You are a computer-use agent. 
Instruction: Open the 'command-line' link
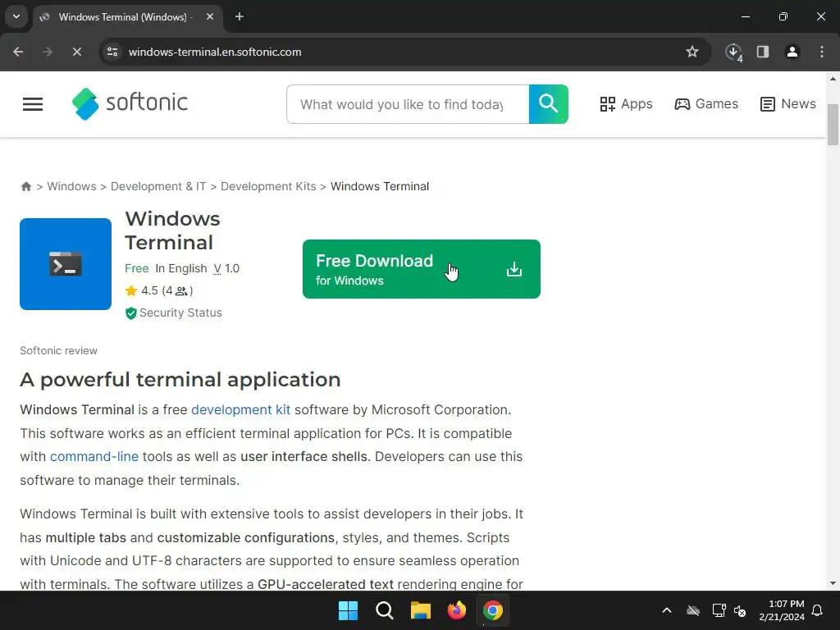tap(94, 456)
